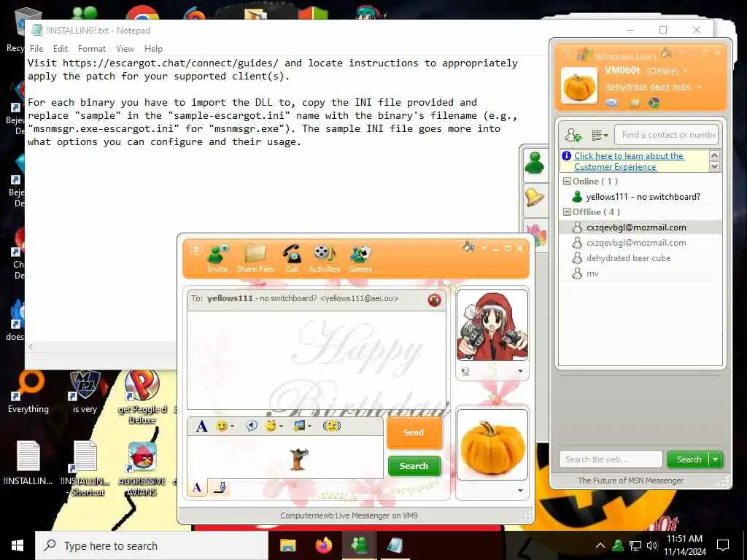
Task: Open dropdown under contact's display picture
Action: 520,371
